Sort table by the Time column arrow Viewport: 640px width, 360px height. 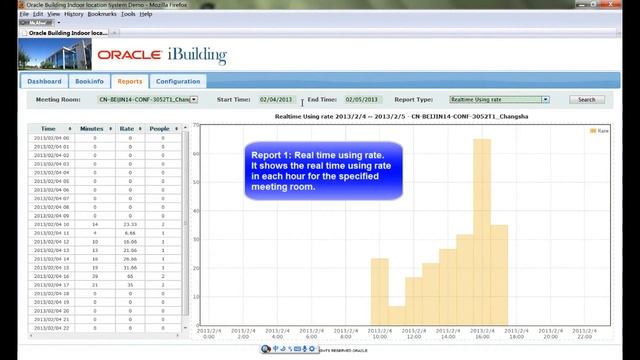coord(70,129)
